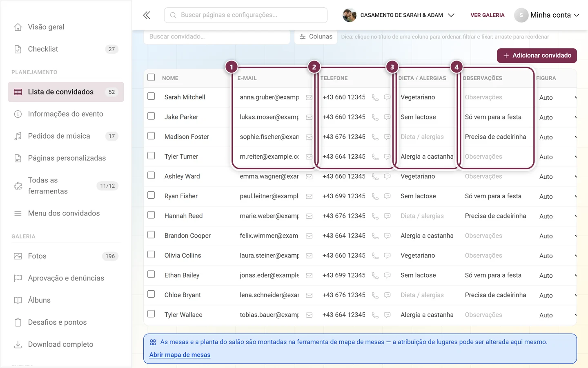The height and width of the screenshot is (368, 588).
Task: Click the VER GALERIA link
Action: click(x=488, y=15)
